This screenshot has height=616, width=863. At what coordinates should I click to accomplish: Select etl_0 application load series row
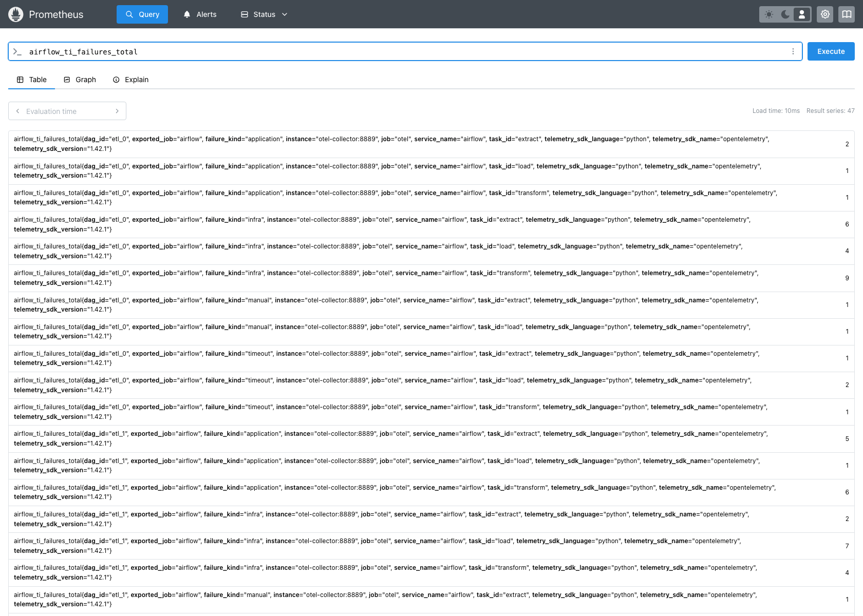(431, 171)
